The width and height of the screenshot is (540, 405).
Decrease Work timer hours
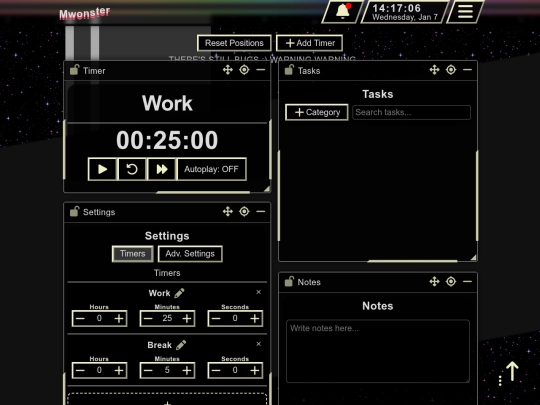[80, 319]
